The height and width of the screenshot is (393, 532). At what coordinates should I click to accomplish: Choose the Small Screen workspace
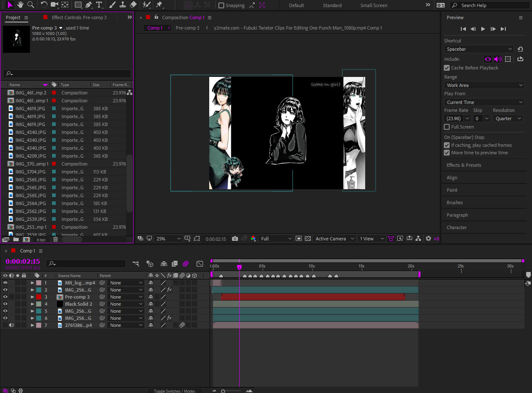click(x=374, y=5)
